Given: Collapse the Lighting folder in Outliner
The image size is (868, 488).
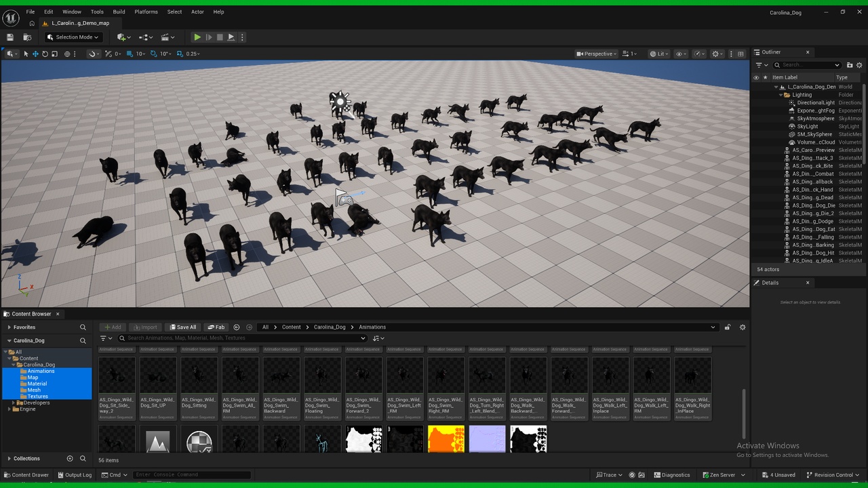Looking at the screenshot, I should coord(781,95).
